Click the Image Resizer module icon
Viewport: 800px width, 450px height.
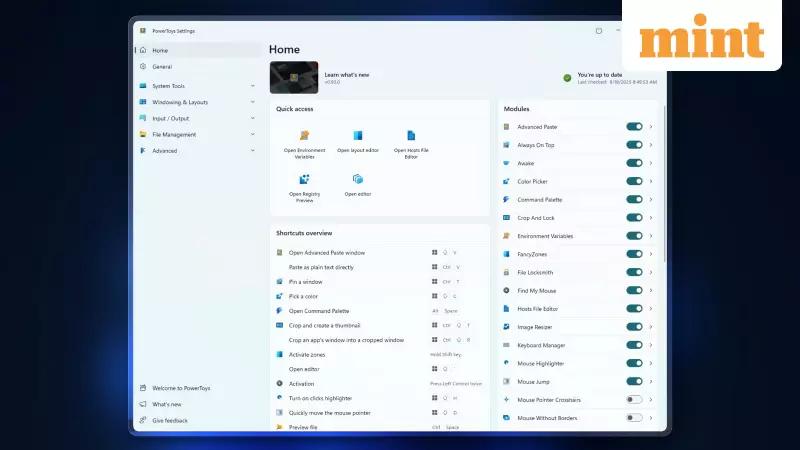[507, 327]
